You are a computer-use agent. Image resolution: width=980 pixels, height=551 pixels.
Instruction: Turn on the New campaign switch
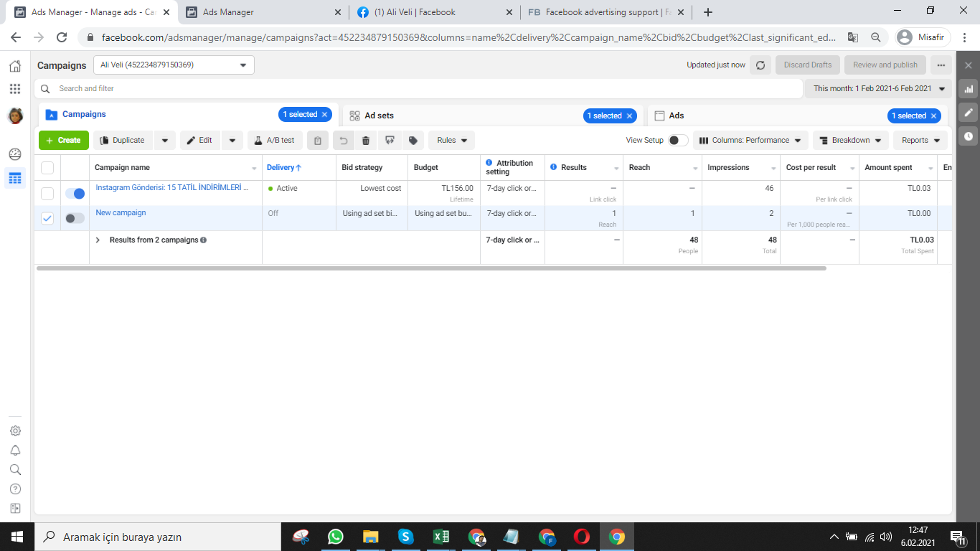(x=75, y=218)
